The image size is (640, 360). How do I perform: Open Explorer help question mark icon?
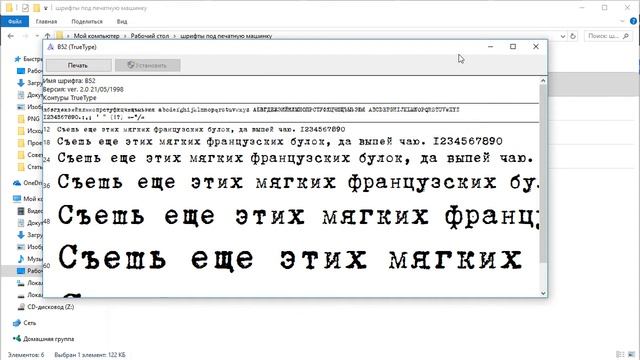(x=633, y=21)
